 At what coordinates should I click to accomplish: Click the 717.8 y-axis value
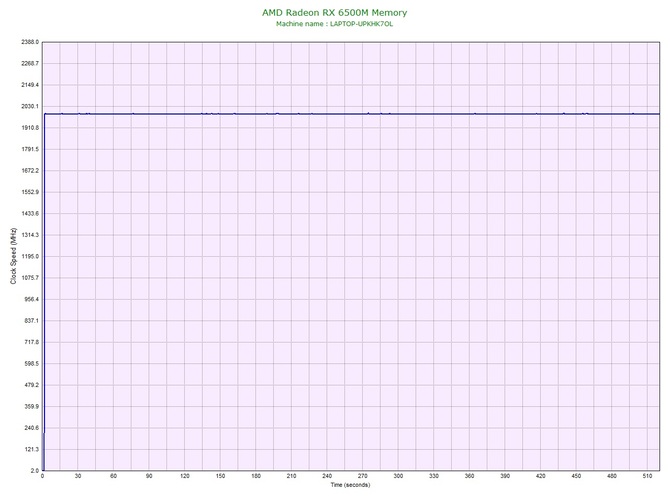pos(31,342)
